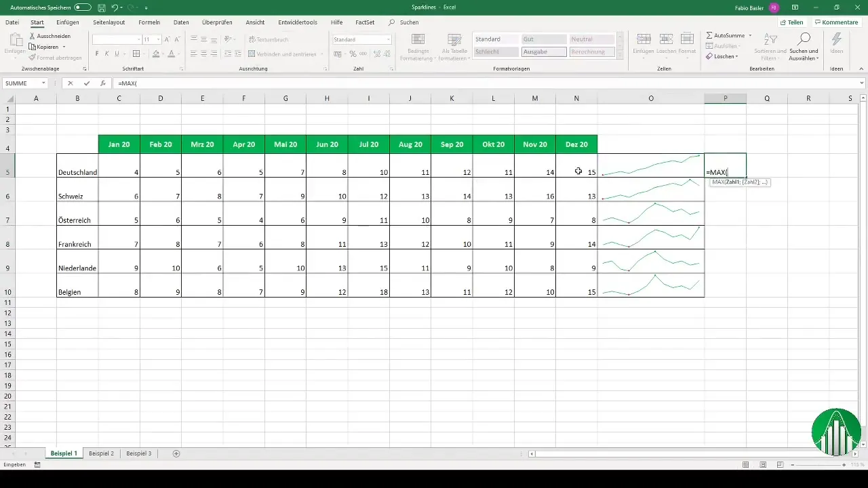Switch to the Formeln tab

[149, 22]
